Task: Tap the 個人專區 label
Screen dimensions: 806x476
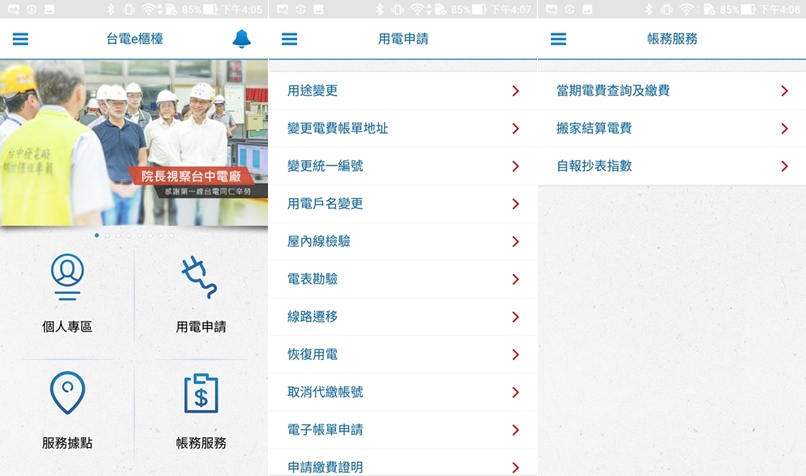Action: tap(67, 326)
